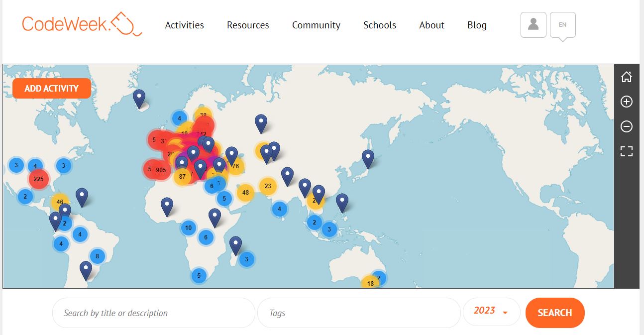The height and width of the screenshot is (335, 644).
Task: Open the user profile icon
Action: 533,25
